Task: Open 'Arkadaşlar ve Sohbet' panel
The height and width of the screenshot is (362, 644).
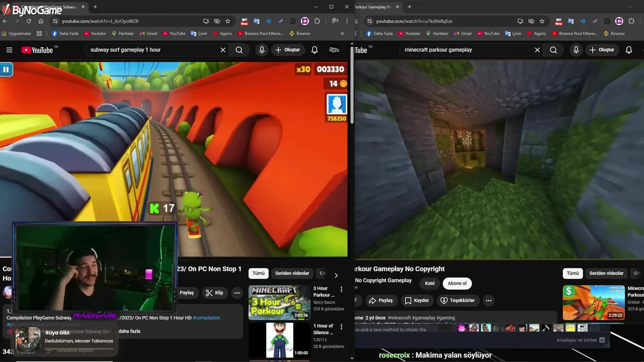Action: point(581,340)
